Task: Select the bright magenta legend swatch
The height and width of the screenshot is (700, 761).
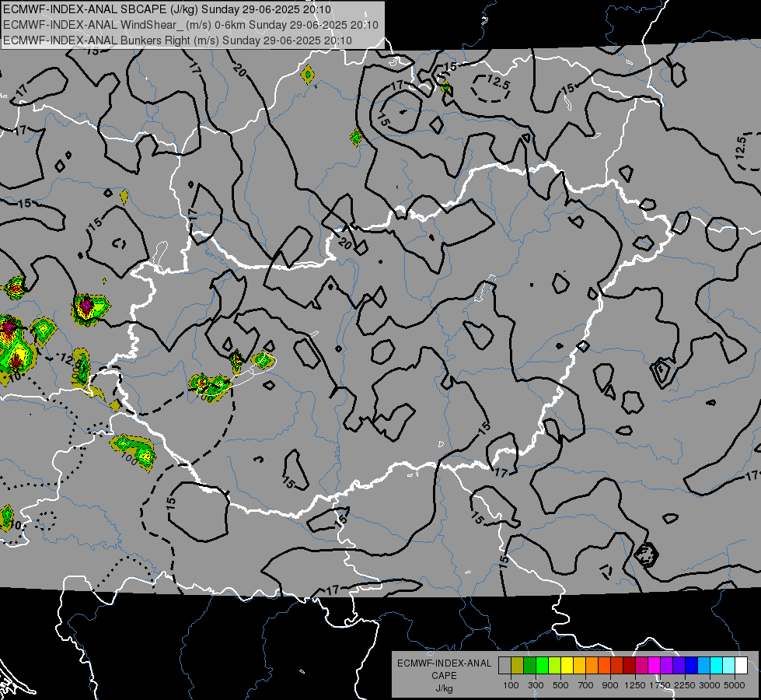Action: click(655, 665)
